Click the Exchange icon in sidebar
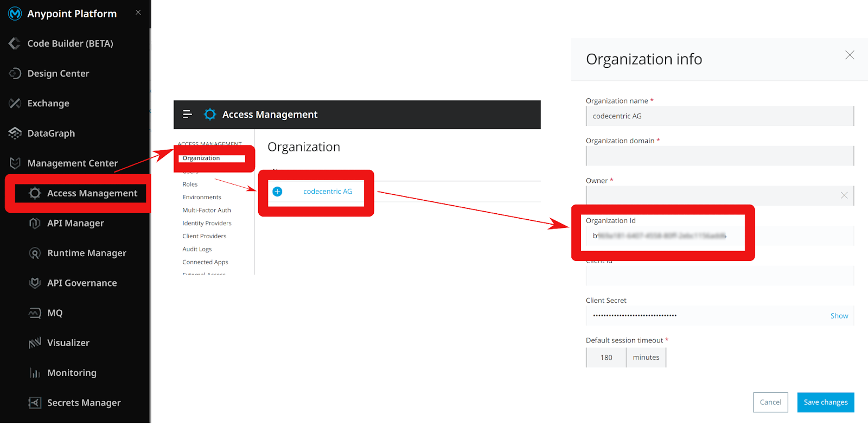The image size is (868, 426). coord(15,103)
